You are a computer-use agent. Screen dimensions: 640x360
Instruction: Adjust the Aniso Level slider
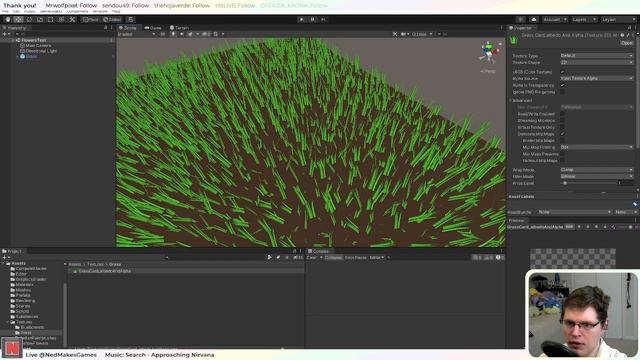[x=589, y=183]
